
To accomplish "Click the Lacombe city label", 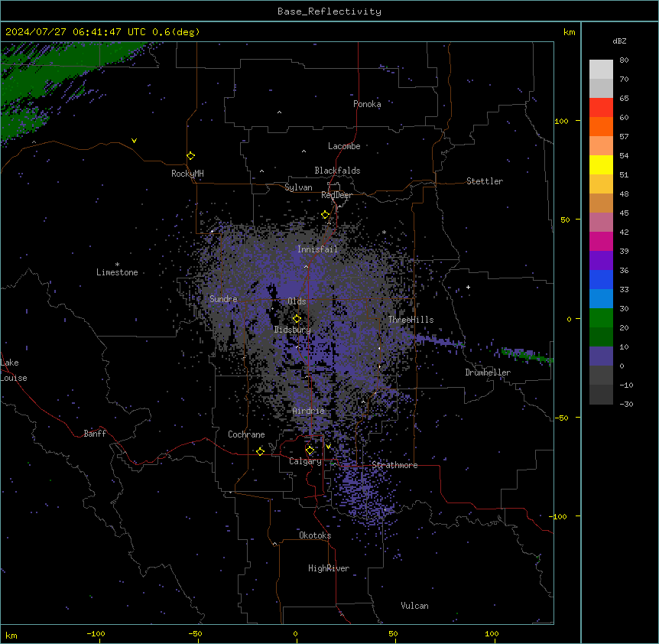I will coord(344,146).
